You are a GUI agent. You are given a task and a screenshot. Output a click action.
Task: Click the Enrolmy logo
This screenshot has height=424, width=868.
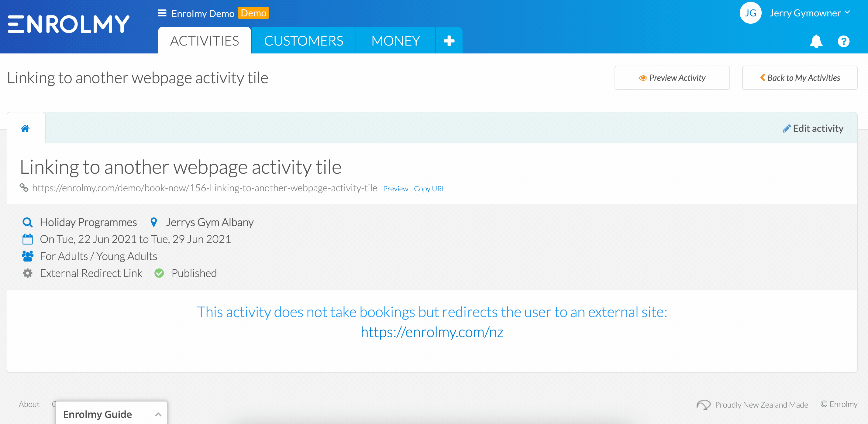click(x=68, y=24)
